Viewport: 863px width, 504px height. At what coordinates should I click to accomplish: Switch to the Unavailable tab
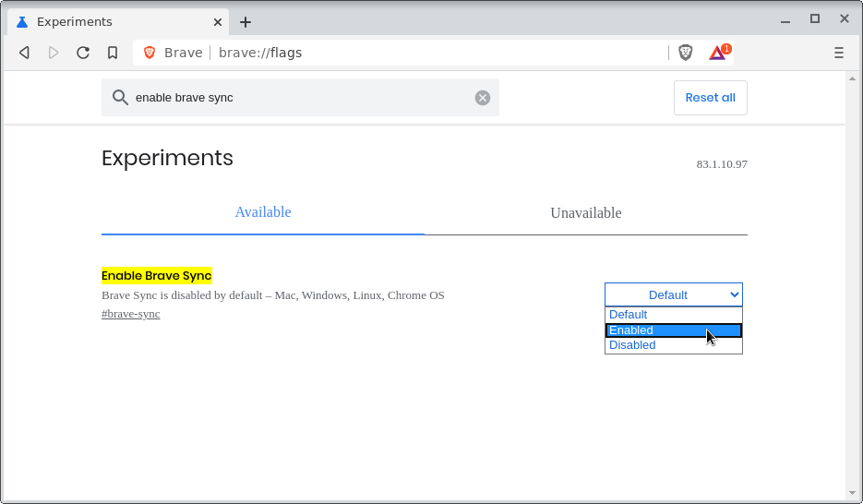click(x=585, y=213)
